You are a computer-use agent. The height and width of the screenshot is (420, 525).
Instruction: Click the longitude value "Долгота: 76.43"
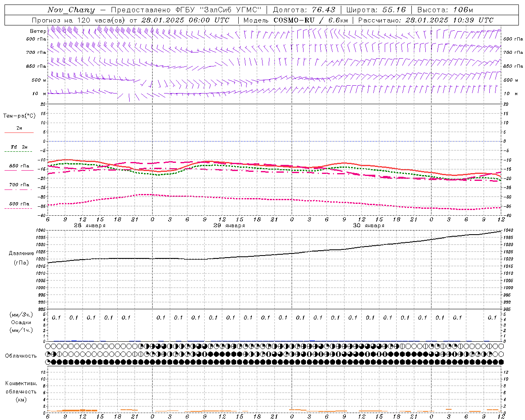click(x=304, y=10)
